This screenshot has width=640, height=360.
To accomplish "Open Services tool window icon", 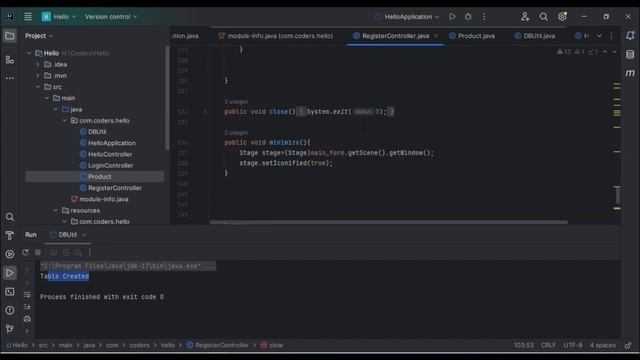I will click(10, 254).
